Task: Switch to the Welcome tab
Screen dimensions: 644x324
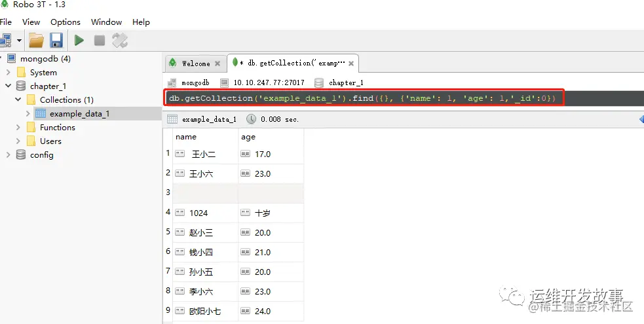Action: point(196,63)
